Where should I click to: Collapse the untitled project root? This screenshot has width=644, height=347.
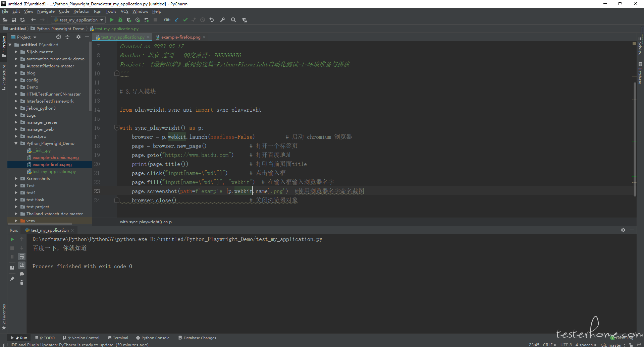pos(10,45)
